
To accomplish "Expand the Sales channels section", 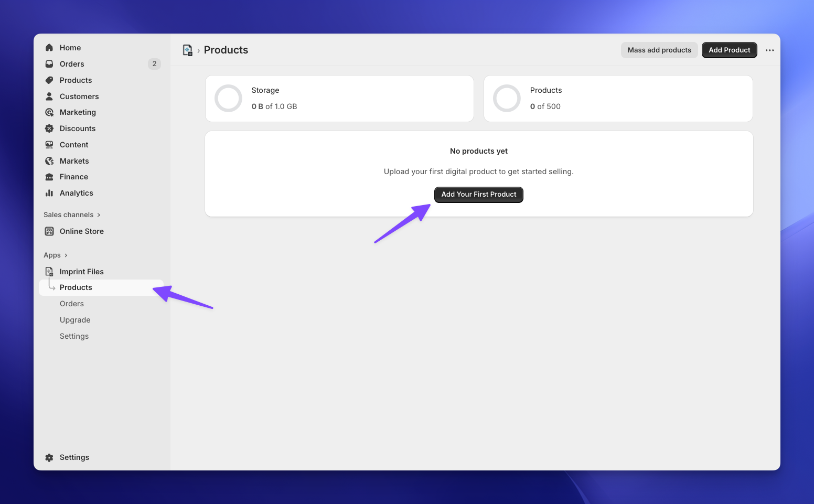I will [x=100, y=214].
